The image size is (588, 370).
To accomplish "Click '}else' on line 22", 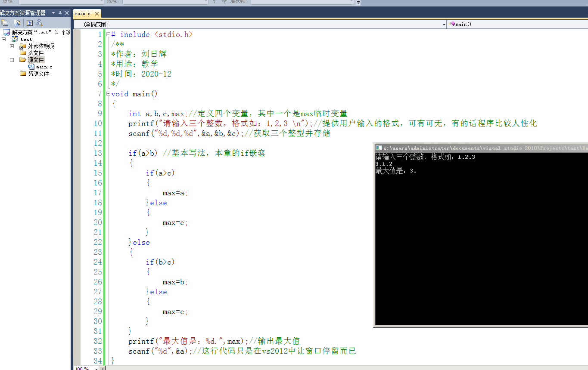I will pos(139,242).
